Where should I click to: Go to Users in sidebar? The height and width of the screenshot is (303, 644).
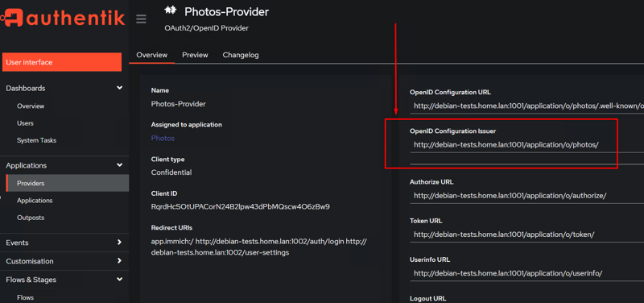[25, 123]
